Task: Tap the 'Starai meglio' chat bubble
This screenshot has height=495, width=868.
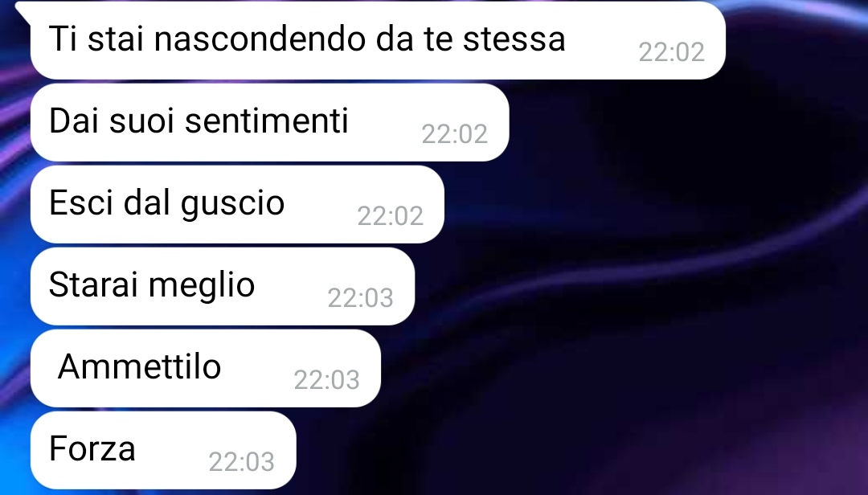Action: [223, 286]
